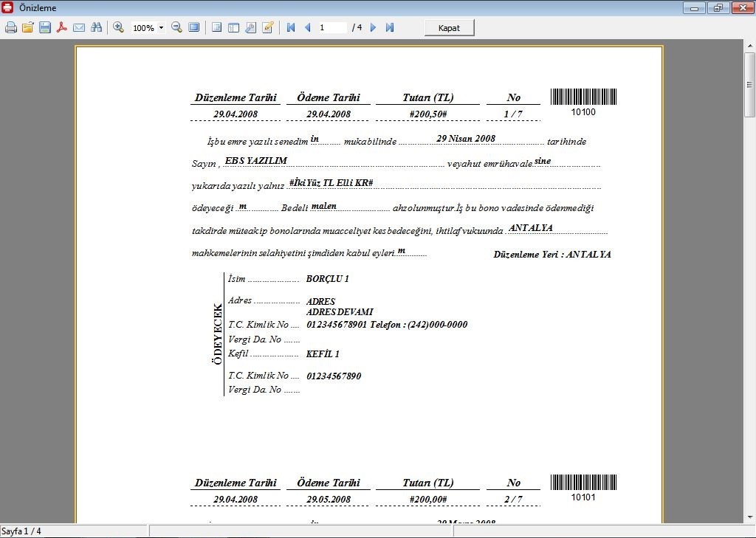Screen dimensions: 756x538
Task: Click the guarantor ID 01234567890
Action: (x=334, y=376)
